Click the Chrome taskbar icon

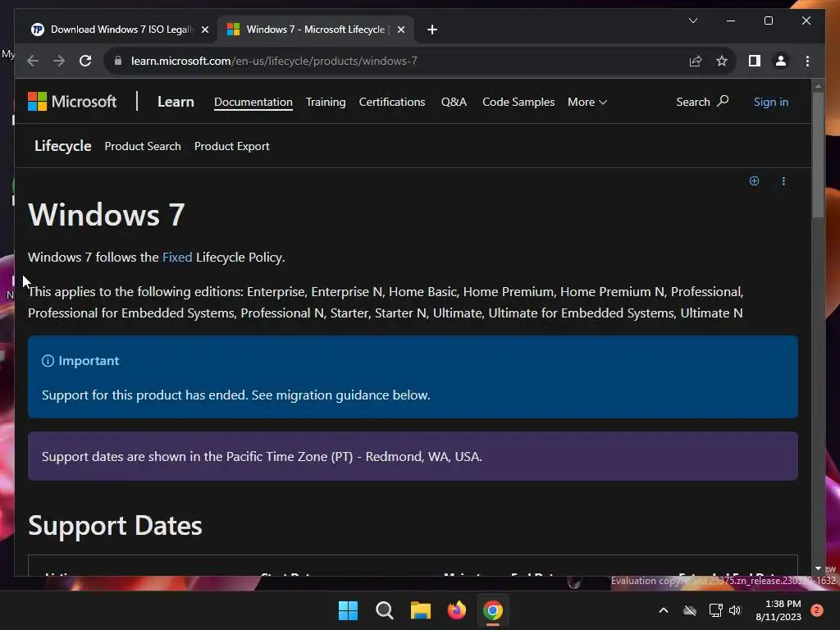[x=493, y=610]
